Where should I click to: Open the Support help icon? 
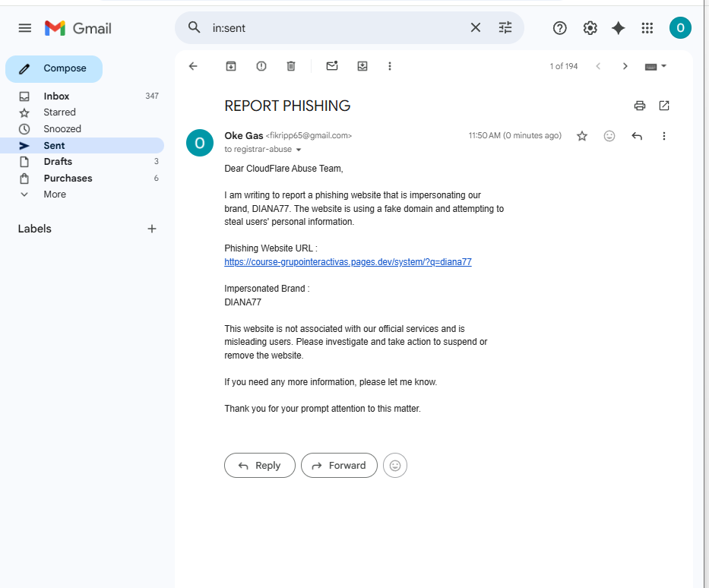pos(559,28)
